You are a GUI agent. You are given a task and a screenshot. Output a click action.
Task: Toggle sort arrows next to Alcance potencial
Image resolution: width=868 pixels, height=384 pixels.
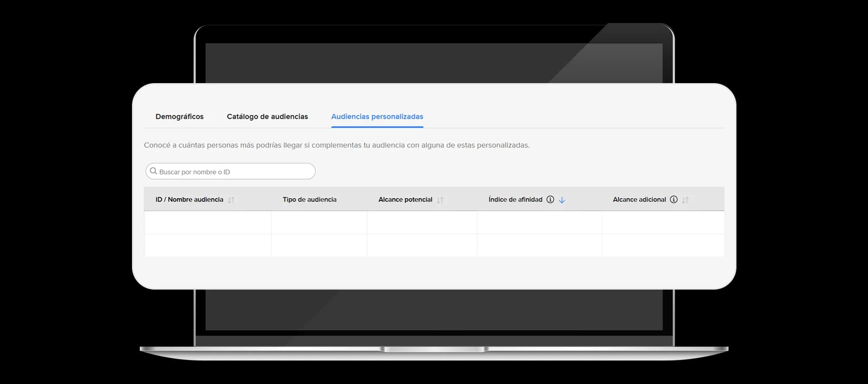440,200
